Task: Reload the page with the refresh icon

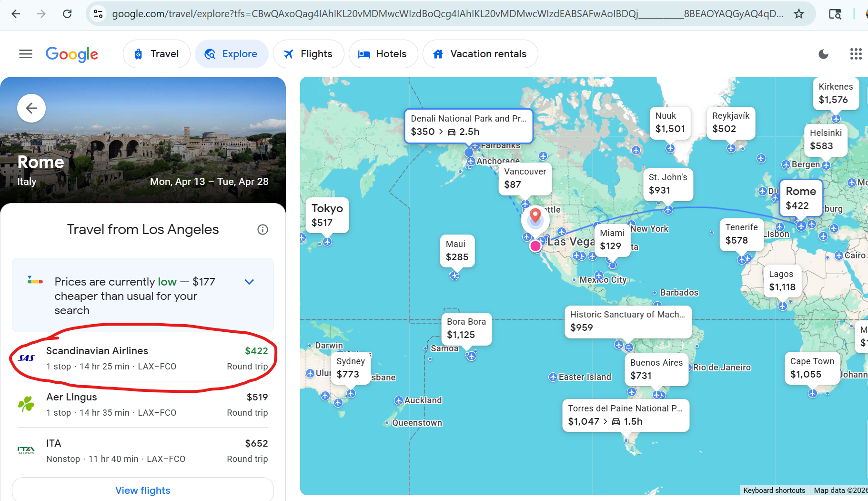Action: [67, 14]
